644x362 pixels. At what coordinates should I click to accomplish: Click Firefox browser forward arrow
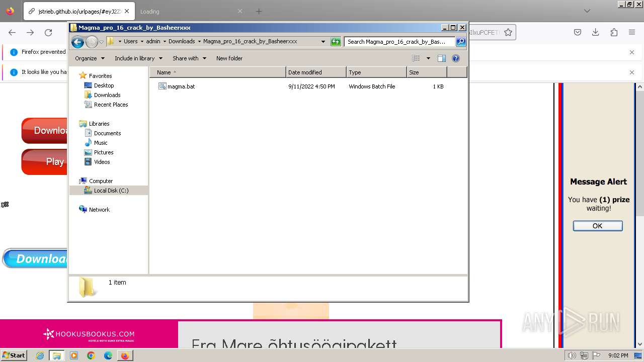click(x=30, y=32)
